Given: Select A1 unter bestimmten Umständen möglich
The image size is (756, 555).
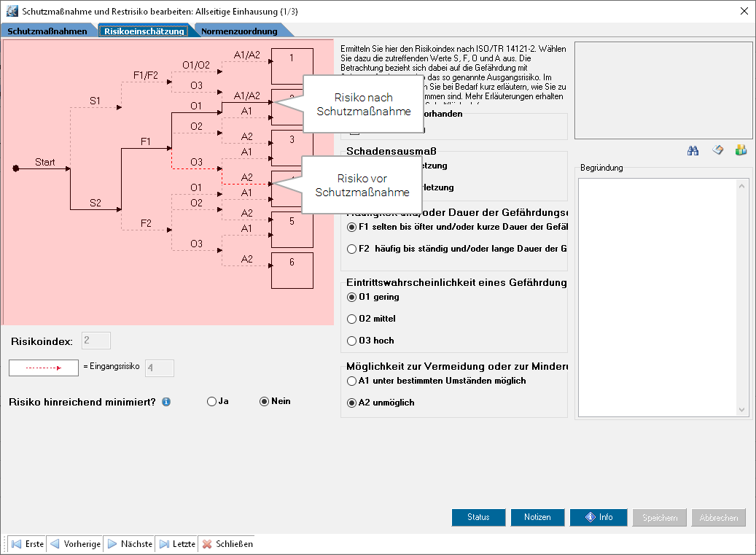Looking at the screenshot, I should (x=352, y=381).
